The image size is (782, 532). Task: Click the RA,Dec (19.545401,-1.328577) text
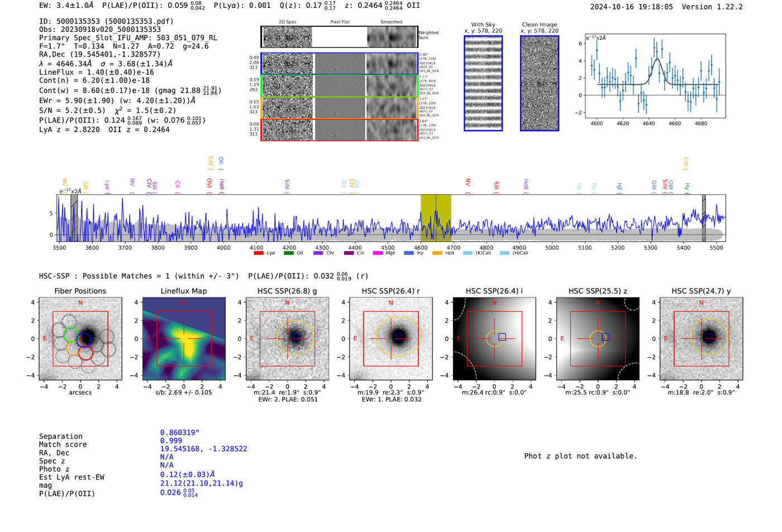[x=99, y=54]
